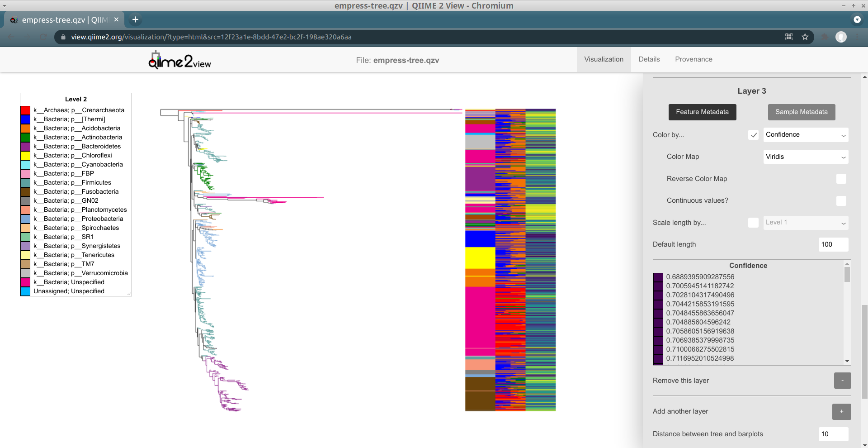Click the downloads icon top right
Image resolution: width=868 pixels, height=448 pixels.
pos(857,19)
